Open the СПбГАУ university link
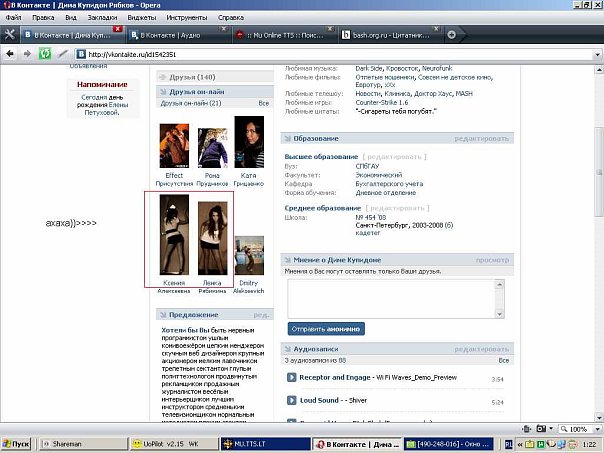 pyautogui.click(x=367, y=166)
